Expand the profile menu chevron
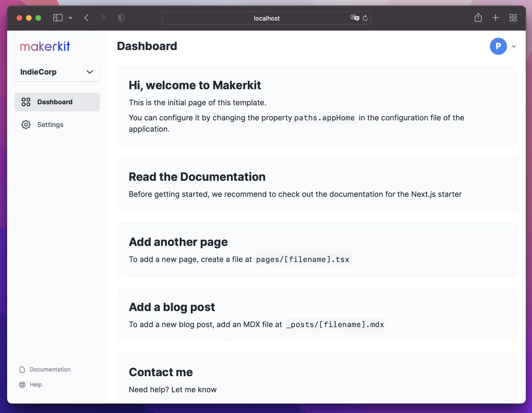The height and width of the screenshot is (413, 532). [514, 46]
